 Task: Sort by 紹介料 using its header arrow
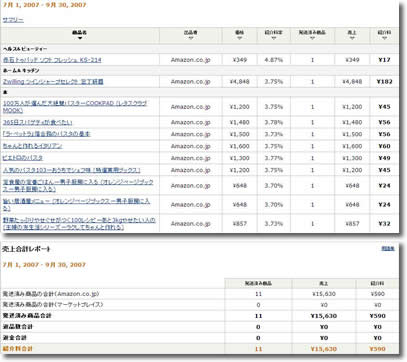[384, 38]
